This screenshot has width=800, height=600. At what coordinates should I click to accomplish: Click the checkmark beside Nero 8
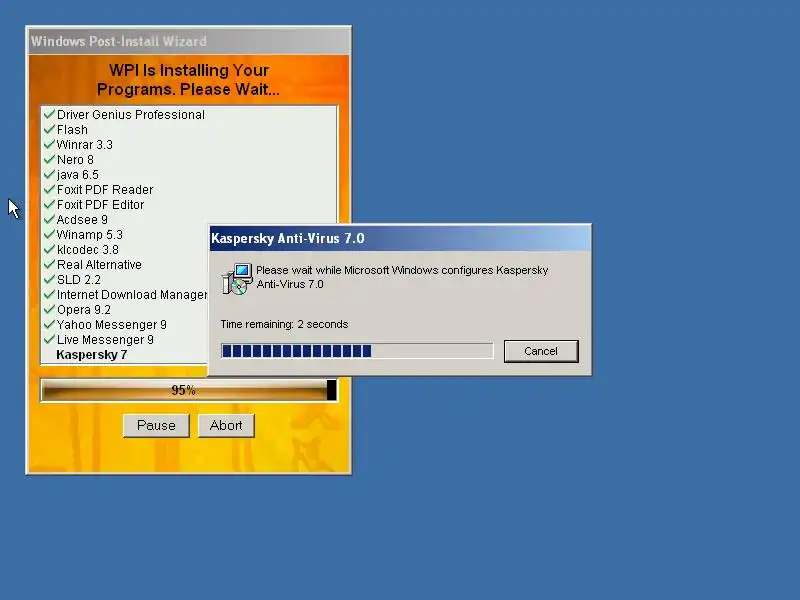(49, 159)
